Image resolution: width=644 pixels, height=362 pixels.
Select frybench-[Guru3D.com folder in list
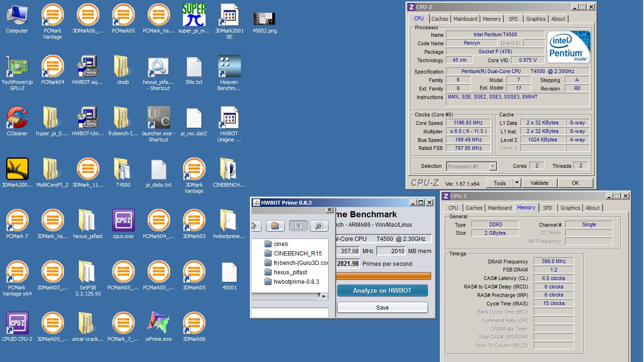click(296, 263)
